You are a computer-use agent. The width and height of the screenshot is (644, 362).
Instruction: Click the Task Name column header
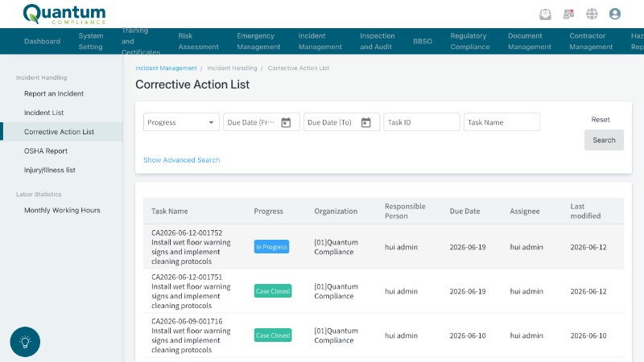(170, 211)
